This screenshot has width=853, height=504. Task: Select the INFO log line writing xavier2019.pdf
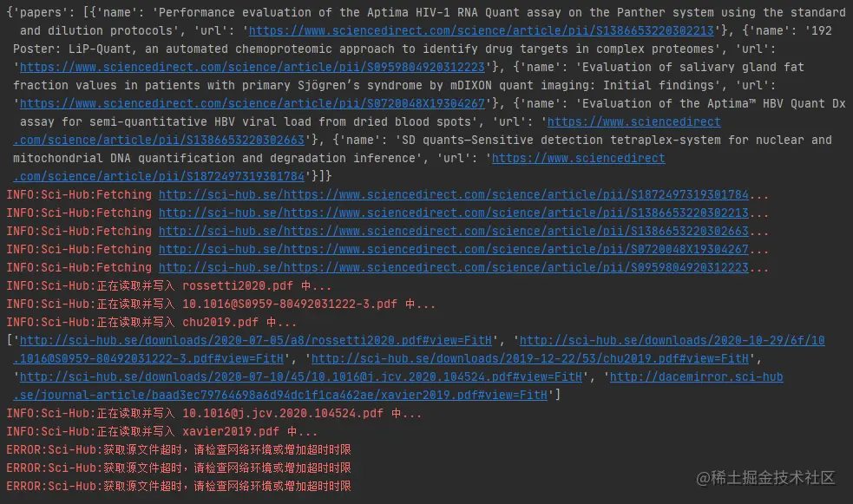click(162, 432)
